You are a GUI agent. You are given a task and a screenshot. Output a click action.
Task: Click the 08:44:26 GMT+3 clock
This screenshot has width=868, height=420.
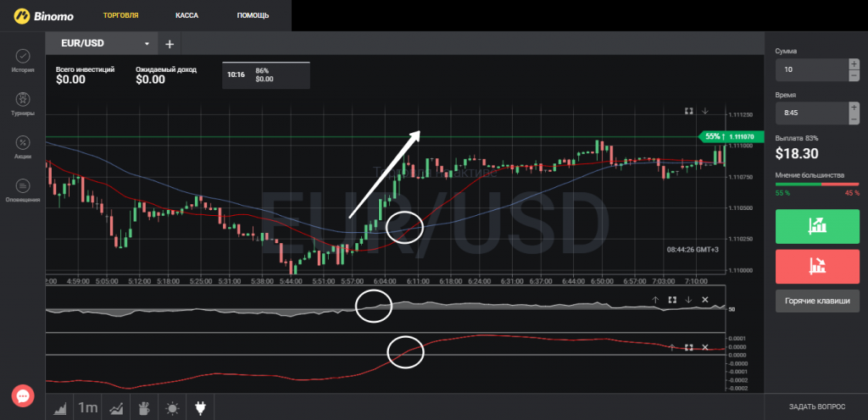tap(693, 250)
